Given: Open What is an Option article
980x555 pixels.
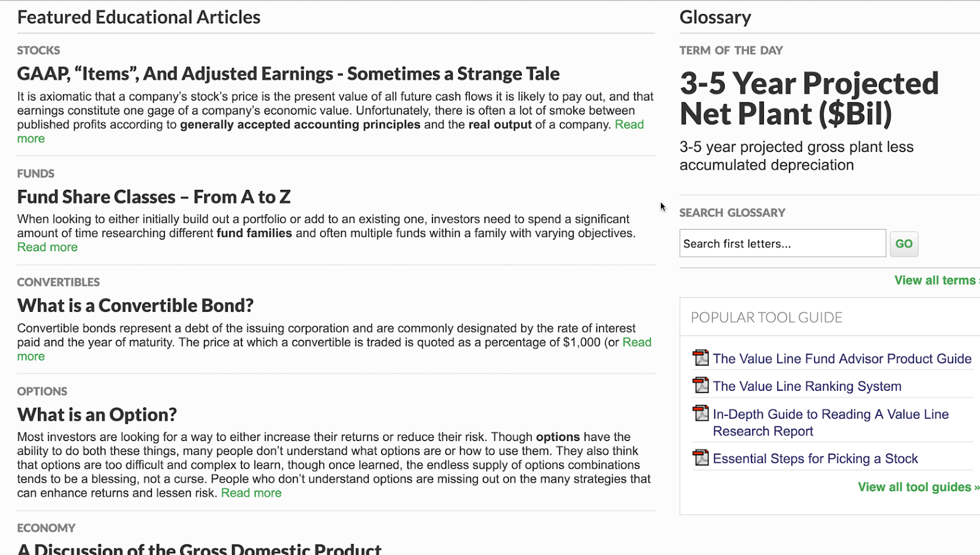Looking at the screenshot, I should pyautogui.click(x=97, y=415).
